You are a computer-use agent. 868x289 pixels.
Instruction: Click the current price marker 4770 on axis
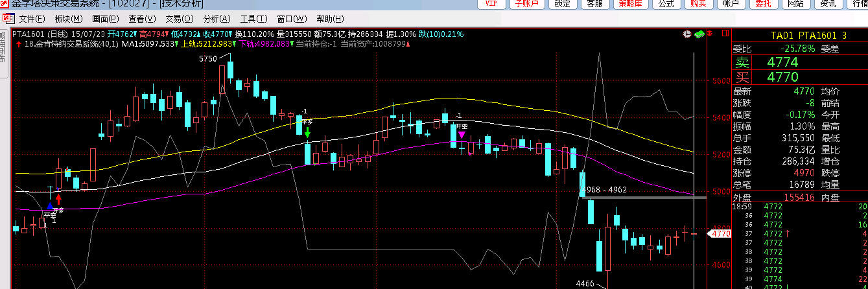[x=720, y=234]
